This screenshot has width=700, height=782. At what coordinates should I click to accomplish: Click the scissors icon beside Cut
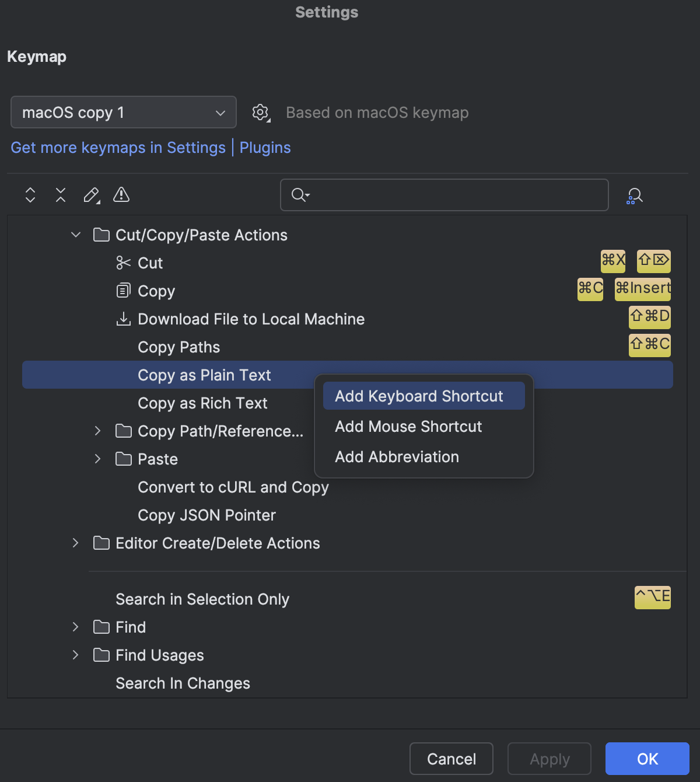(x=123, y=263)
